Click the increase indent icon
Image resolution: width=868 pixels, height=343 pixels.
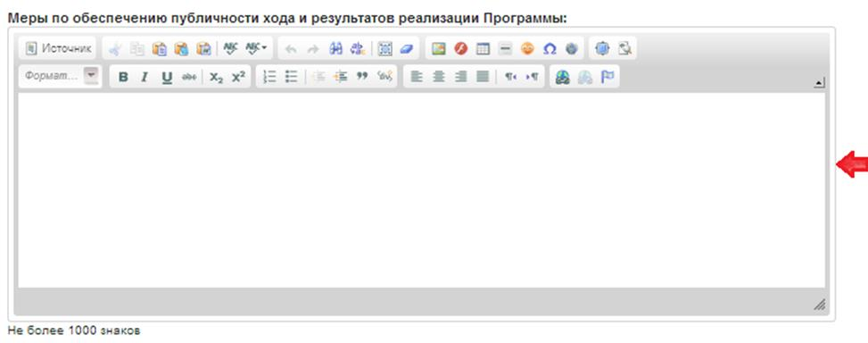click(x=340, y=77)
